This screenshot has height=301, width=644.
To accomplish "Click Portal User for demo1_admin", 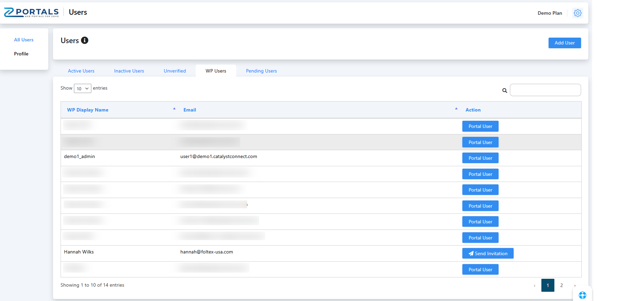I will (x=480, y=158).
